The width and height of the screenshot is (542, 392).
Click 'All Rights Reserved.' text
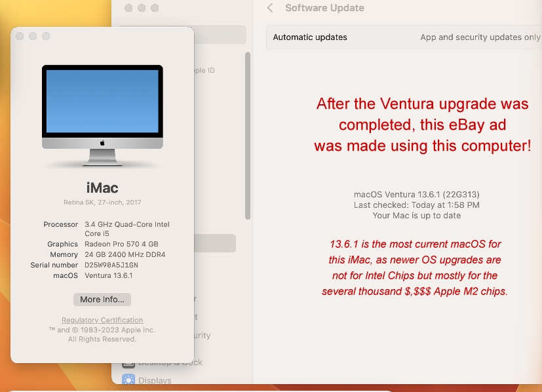(102, 339)
